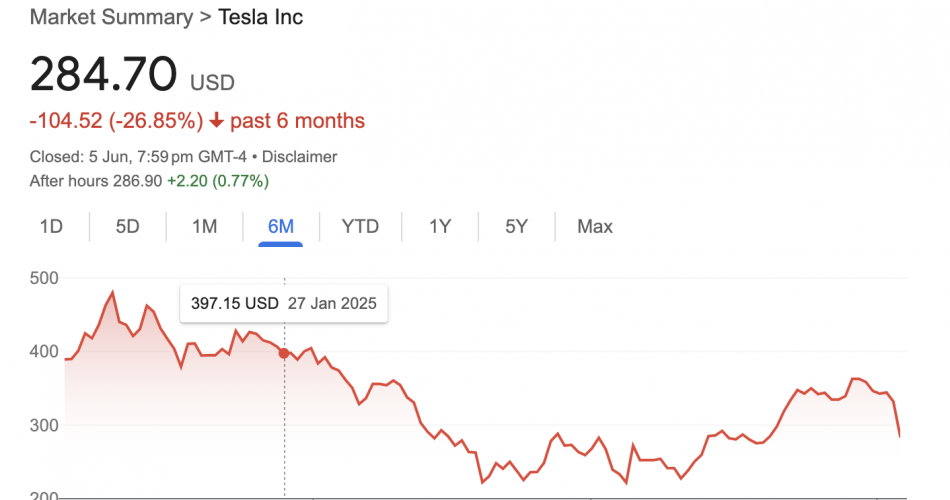Click the 300 y-axis label
This screenshot has height=500, width=950.
click(45, 425)
